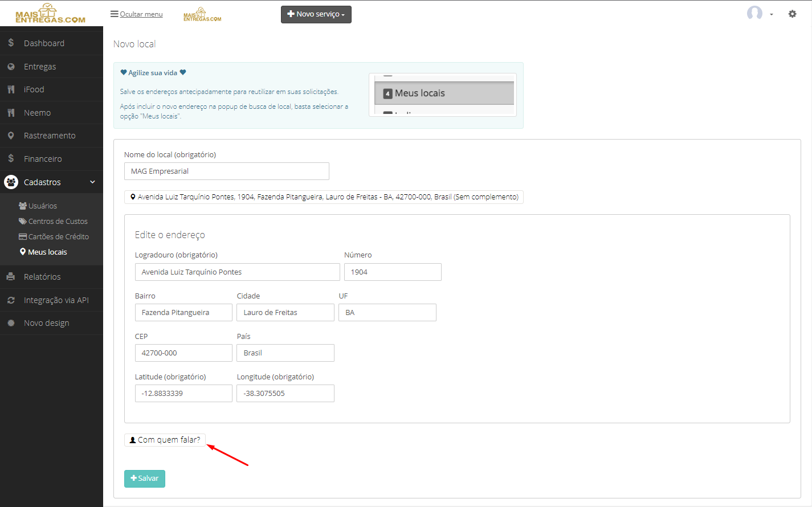Image resolution: width=812 pixels, height=507 pixels.
Task: Focus the Latitude field
Action: coord(183,394)
